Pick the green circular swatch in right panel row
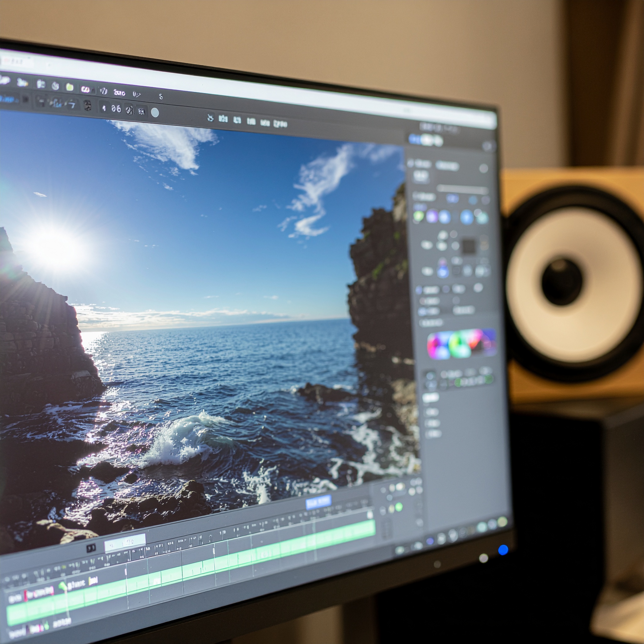The width and height of the screenshot is (644, 644). (419, 216)
